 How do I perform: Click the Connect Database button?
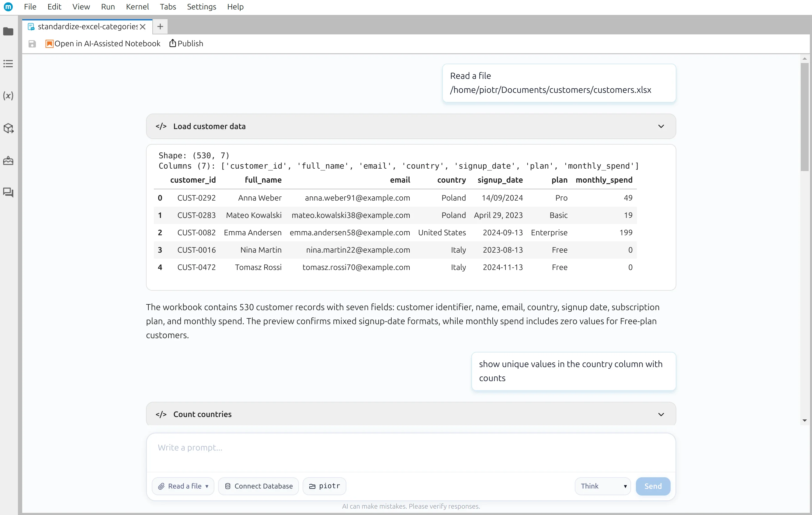pyautogui.click(x=258, y=486)
